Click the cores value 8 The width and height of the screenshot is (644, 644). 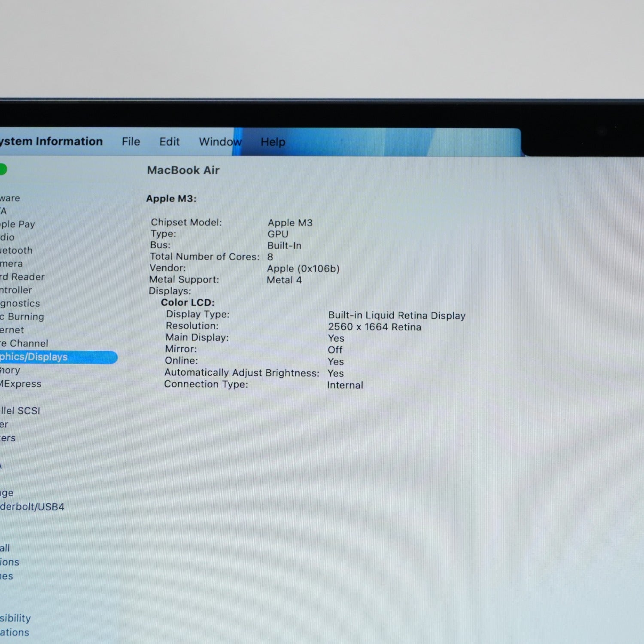pos(270,257)
